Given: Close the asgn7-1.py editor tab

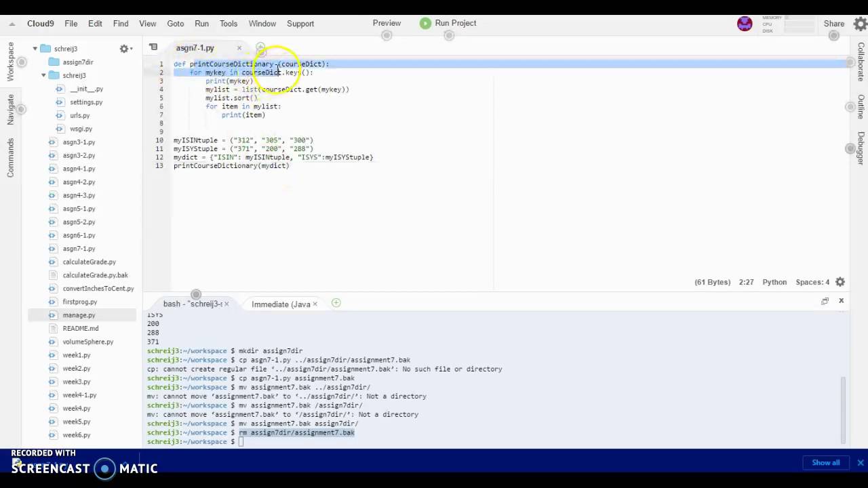Looking at the screenshot, I should point(239,48).
